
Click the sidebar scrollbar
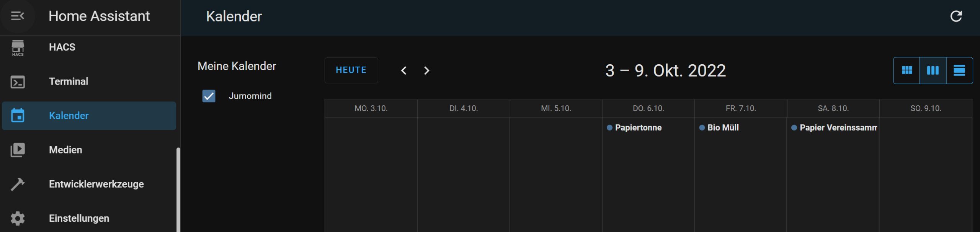[178, 188]
